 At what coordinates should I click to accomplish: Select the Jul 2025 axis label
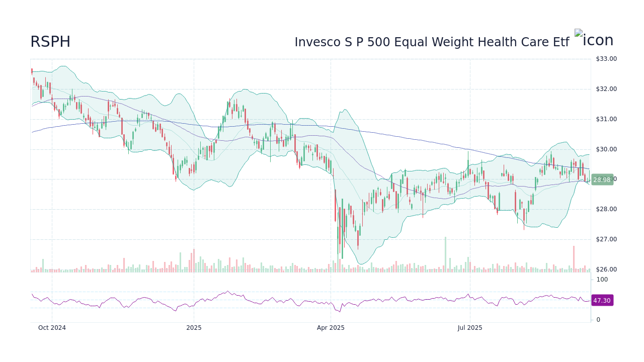[x=470, y=327]
